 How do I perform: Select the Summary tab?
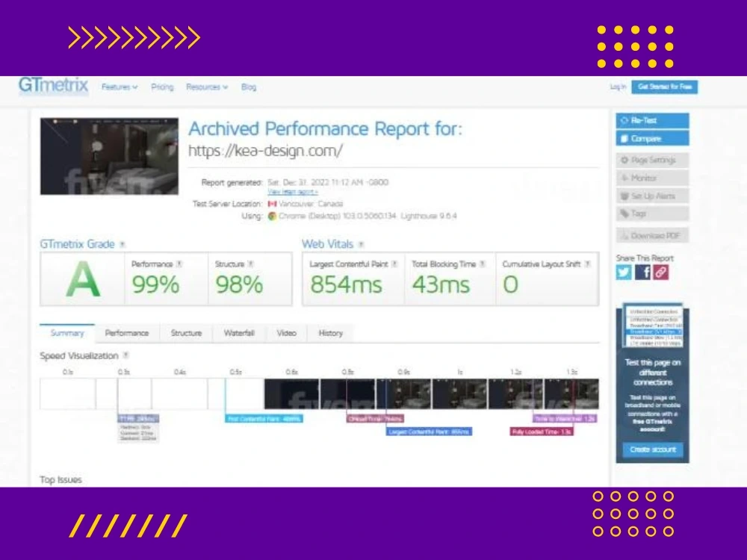coord(67,333)
